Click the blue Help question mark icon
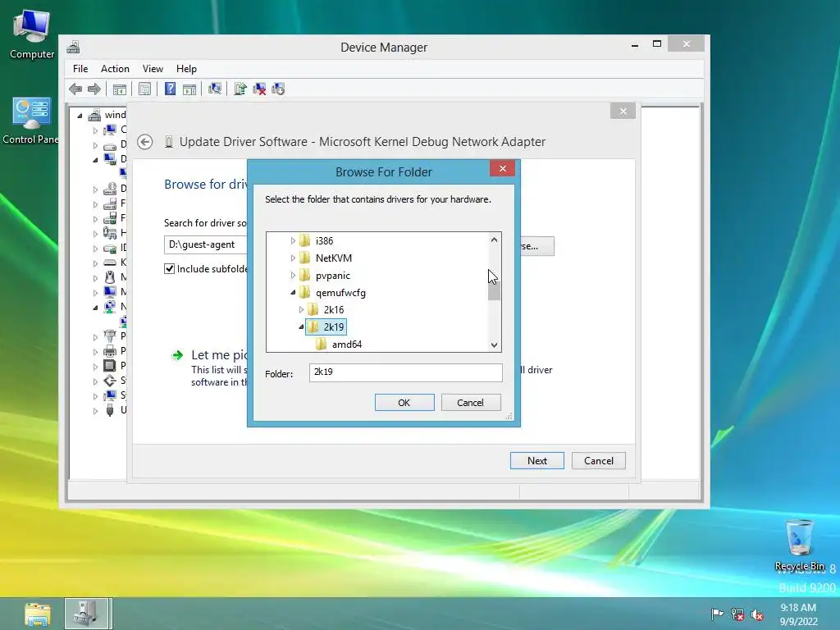This screenshot has height=630, width=840. pos(170,89)
